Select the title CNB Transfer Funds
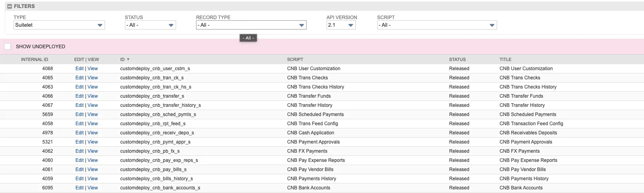 pyautogui.click(x=521, y=96)
